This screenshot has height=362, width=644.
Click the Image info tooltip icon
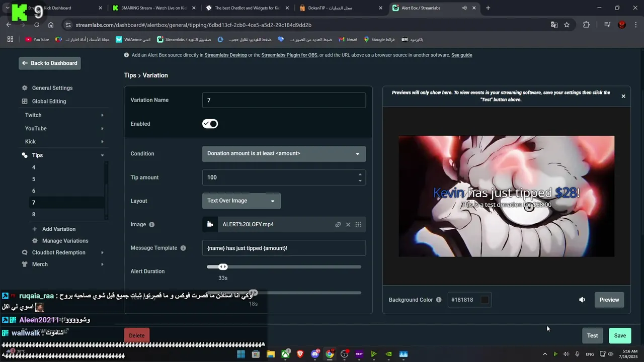point(152,225)
